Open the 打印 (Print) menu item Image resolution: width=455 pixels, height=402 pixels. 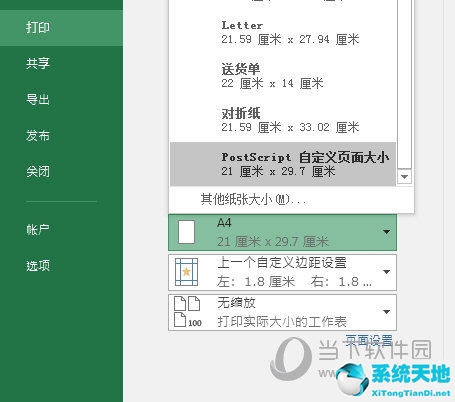[61, 28]
